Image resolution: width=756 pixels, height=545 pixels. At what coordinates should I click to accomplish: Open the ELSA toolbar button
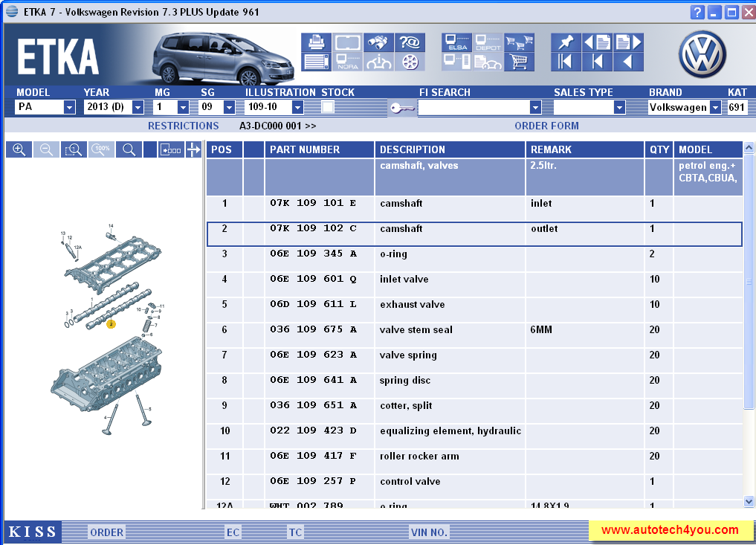click(456, 42)
